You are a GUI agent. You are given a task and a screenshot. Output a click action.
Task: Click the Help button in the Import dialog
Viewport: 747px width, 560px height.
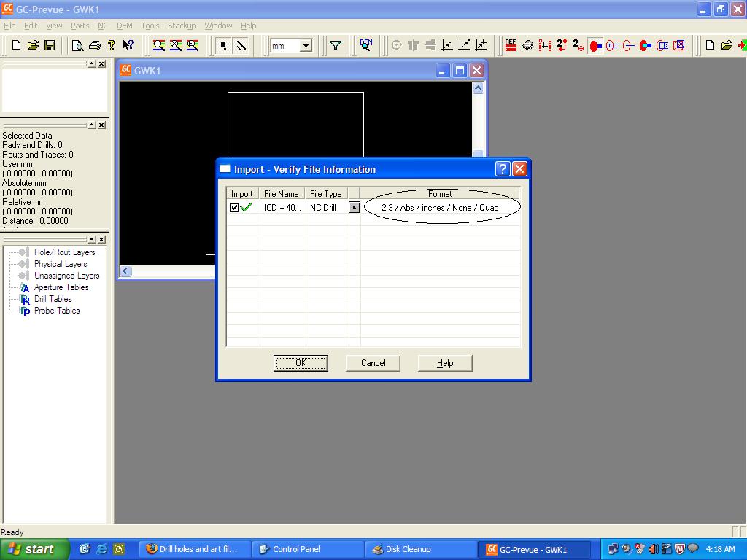[x=445, y=363]
